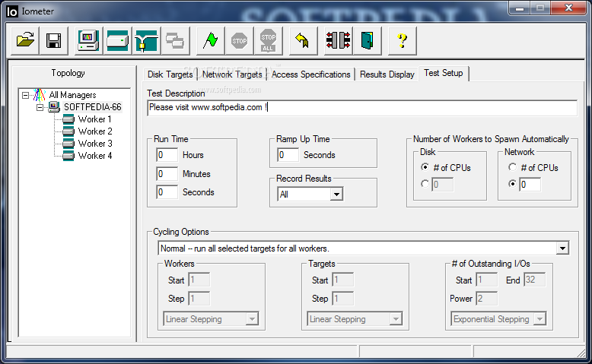Click the Run Time Seconds field
Image resolution: width=592 pixels, height=364 pixels.
point(167,192)
